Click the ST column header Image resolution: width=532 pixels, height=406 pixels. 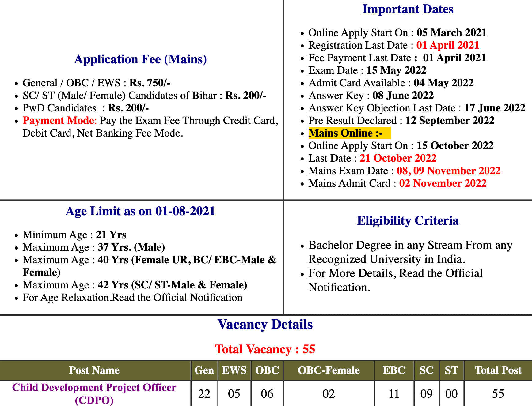[451, 370]
